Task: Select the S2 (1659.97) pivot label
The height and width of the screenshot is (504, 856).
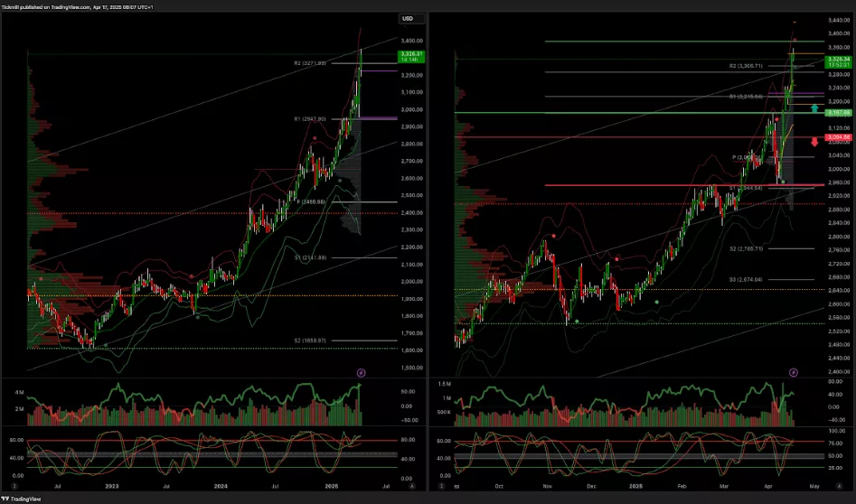Action: [310, 341]
